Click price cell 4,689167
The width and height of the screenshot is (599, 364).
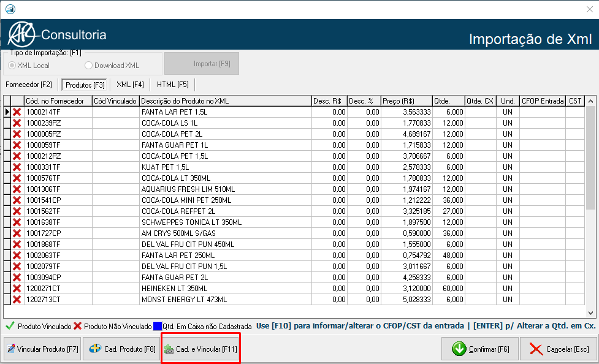click(406, 134)
